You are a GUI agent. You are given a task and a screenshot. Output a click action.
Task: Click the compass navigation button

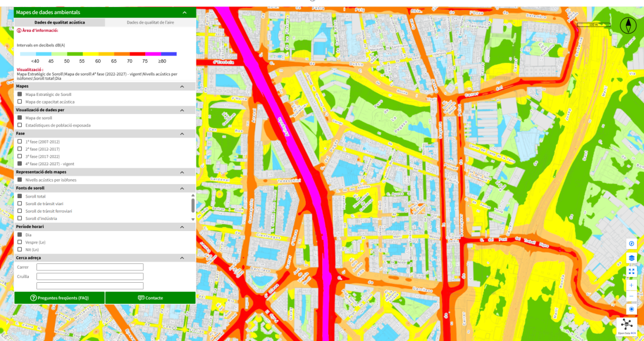tap(632, 243)
